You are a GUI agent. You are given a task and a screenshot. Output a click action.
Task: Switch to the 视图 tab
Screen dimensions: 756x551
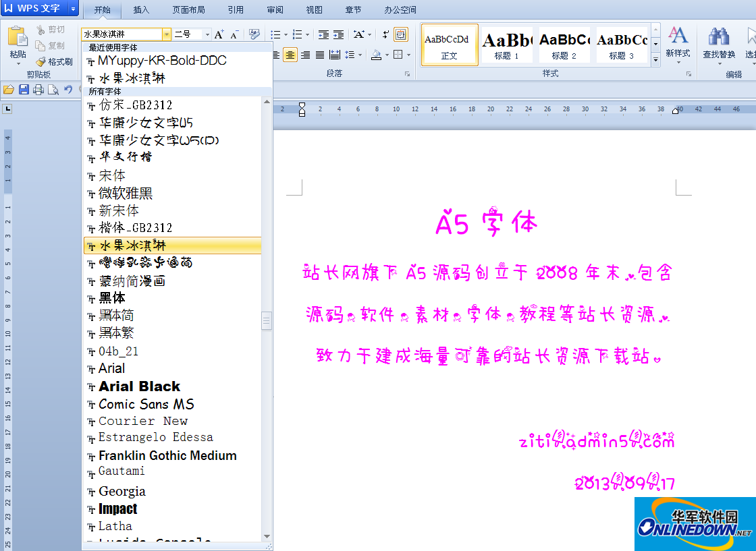click(x=314, y=9)
